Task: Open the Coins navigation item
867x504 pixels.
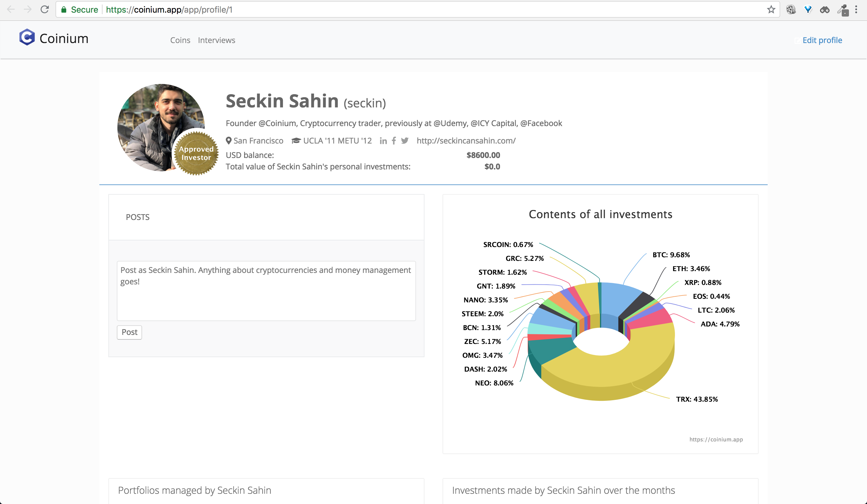Action: coord(180,40)
